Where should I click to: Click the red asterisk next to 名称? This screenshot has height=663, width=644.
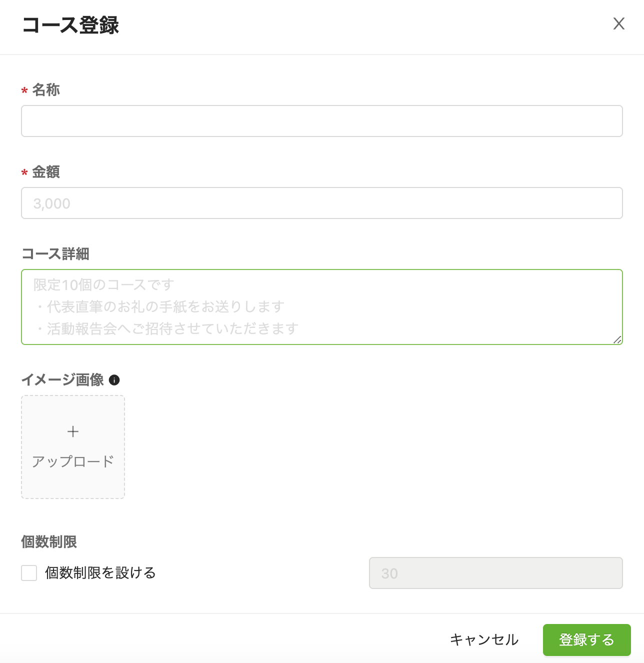[x=24, y=91]
